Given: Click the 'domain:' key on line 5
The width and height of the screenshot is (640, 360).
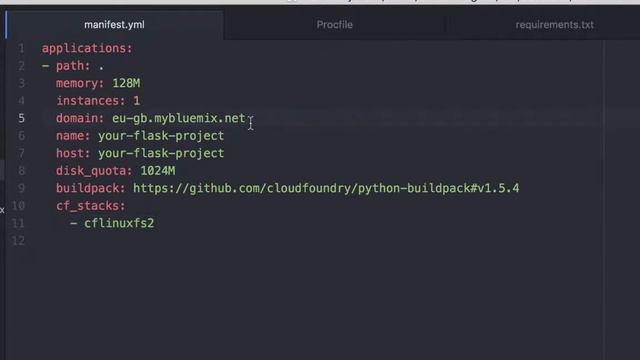Looking at the screenshot, I should (80, 118).
